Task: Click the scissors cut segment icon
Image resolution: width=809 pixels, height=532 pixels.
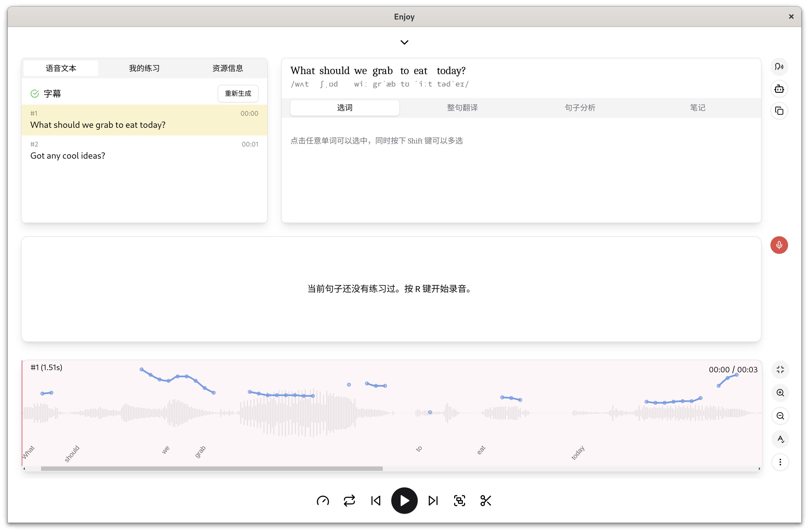Action: [486, 500]
